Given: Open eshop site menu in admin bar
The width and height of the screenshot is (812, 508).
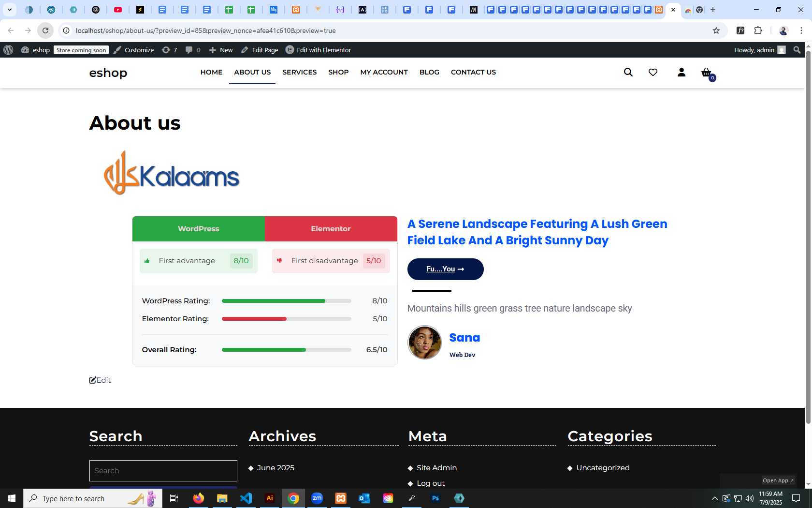Looking at the screenshot, I should 35,50.
